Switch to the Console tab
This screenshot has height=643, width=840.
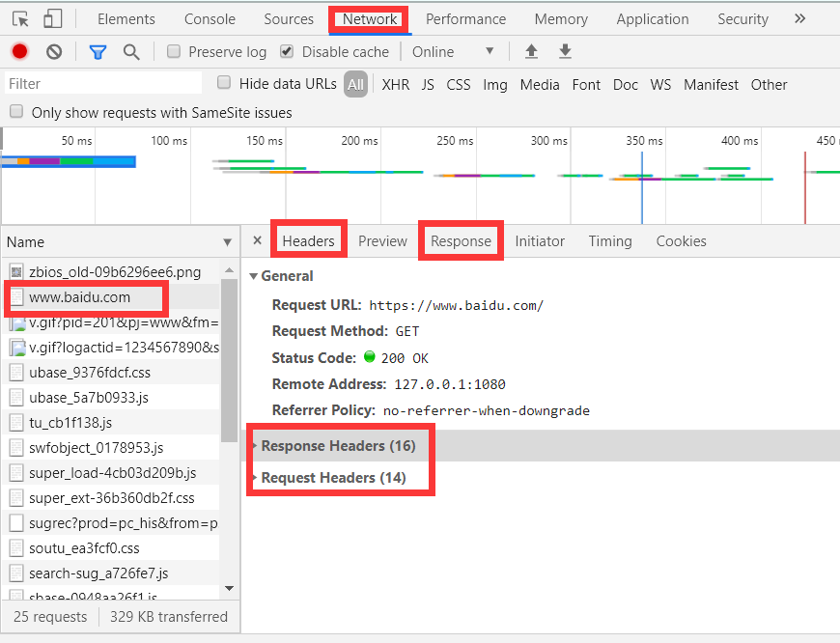click(x=210, y=19)
